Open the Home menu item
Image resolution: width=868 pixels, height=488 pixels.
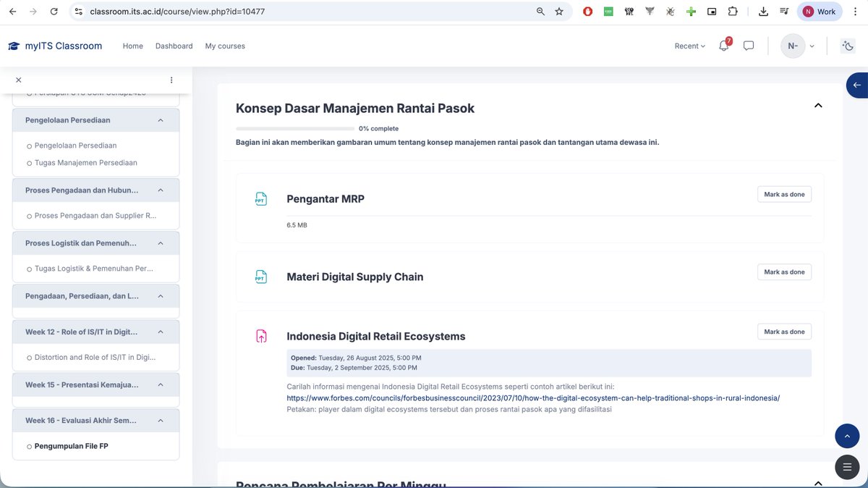pos(132,46)
